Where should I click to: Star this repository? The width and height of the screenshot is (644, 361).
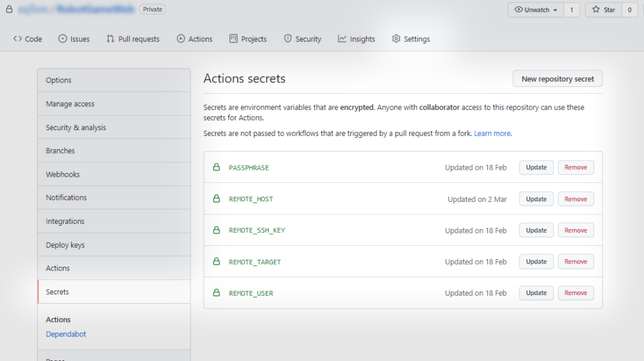click(x=603, y=10)
